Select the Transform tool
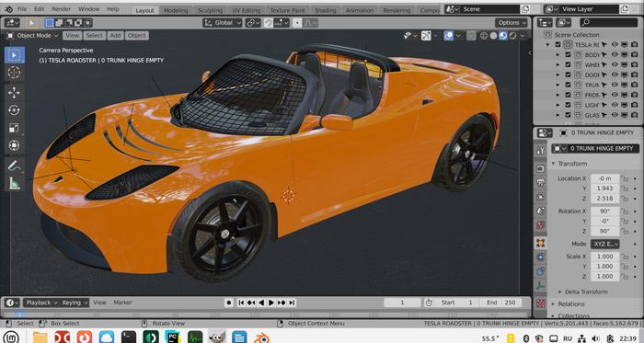644x343 pixels. point(14,145)
